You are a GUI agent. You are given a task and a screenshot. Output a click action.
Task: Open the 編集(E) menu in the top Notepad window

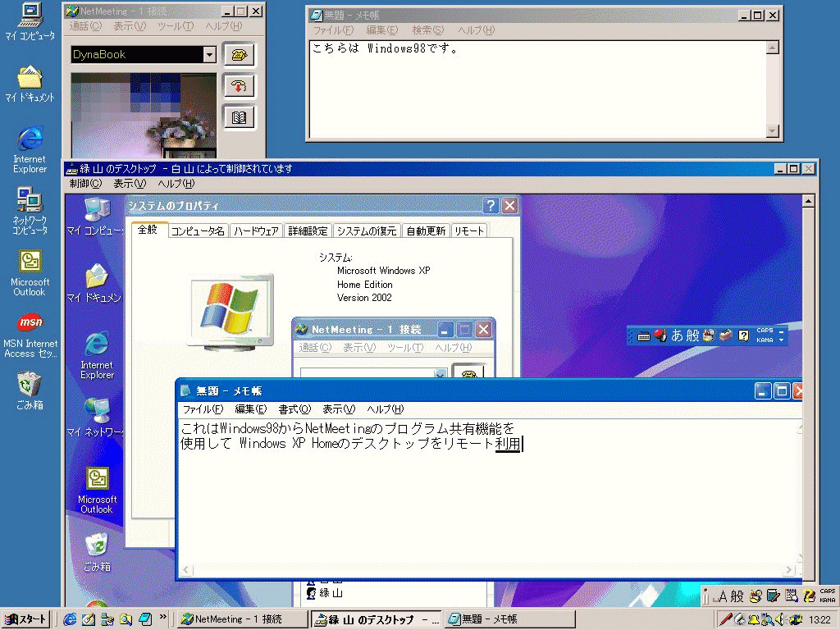coord(382,30)
